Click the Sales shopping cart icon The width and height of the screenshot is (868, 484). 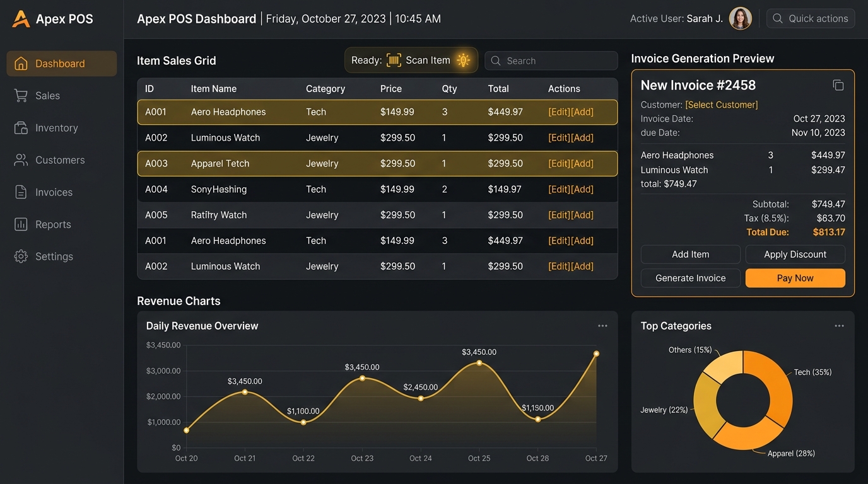pos(21,96)
